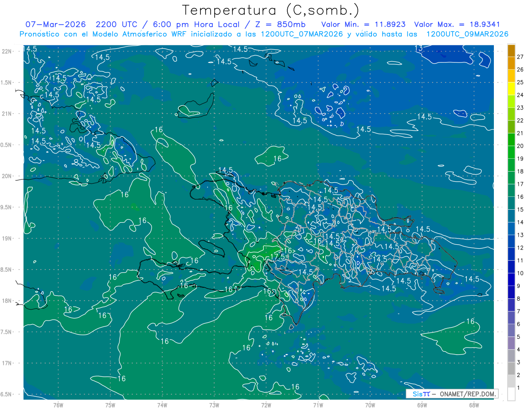
Task: Click the 73W longitude axis label
Action: 214,405
